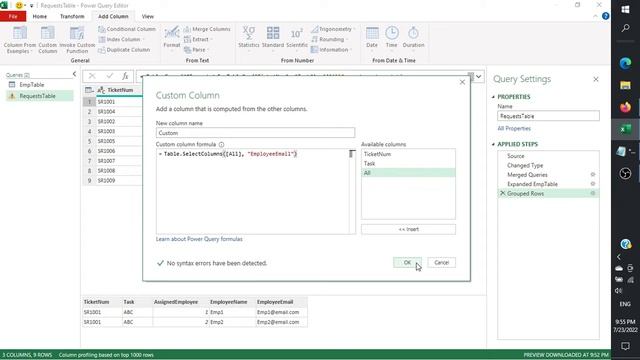Switch to the Add Column tab
This screenshot has height=360, width=640.
point(113,16)
